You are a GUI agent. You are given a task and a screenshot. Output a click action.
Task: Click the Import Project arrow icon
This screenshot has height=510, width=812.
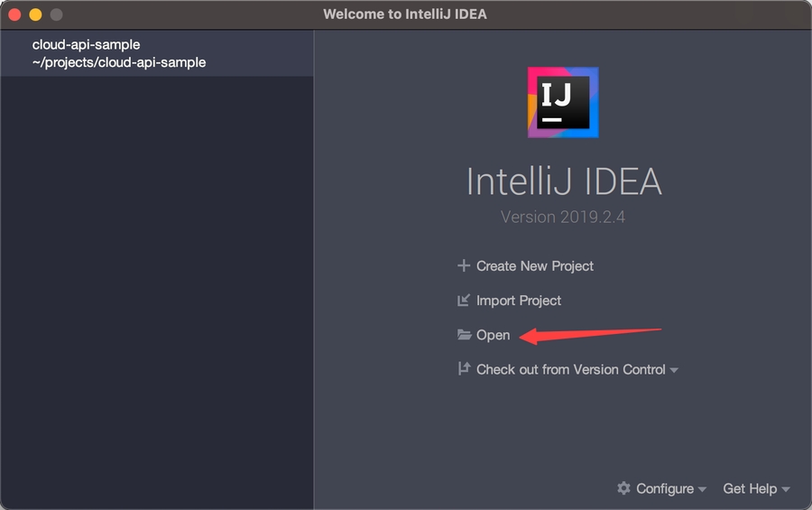pos(464,301)
